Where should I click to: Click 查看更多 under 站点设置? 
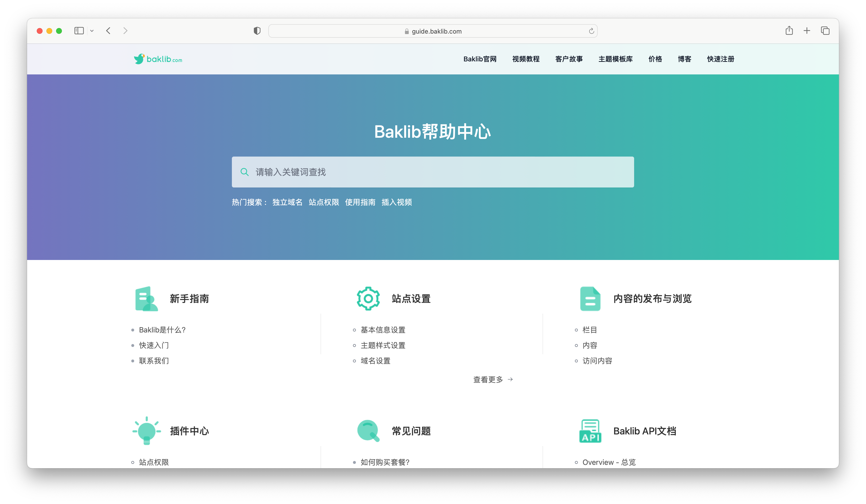pyautogui.click(x=493, y=379)
